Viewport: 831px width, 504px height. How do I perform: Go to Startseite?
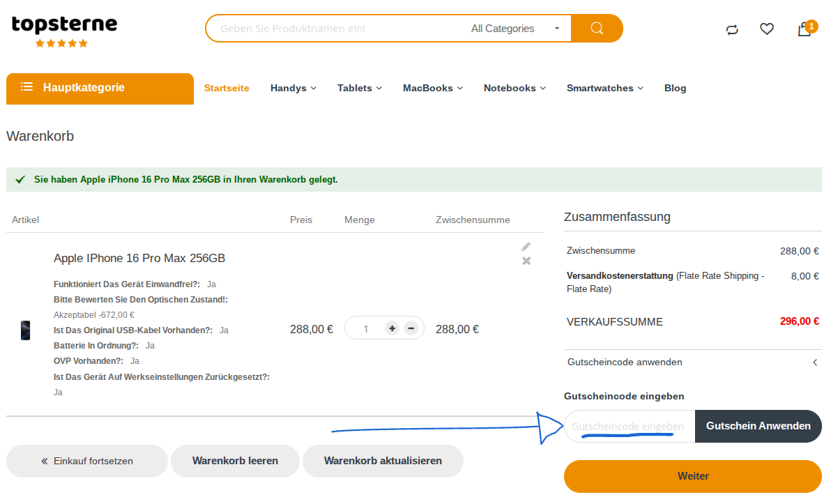pyautogui.click(x=227, y=88)
